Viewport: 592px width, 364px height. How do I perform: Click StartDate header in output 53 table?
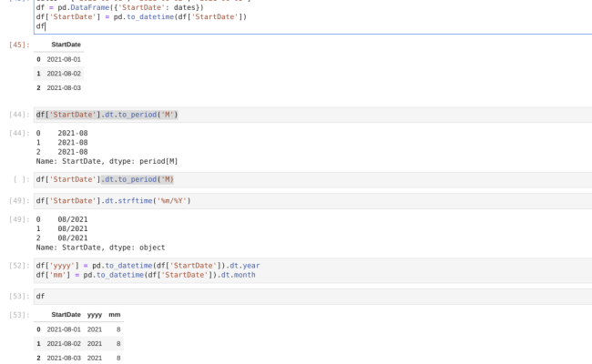point(66,315)
